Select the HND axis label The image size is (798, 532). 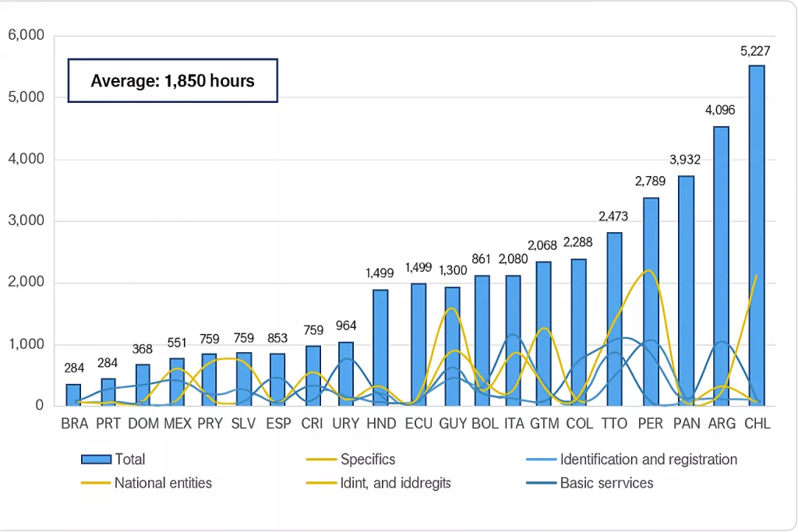380,424
